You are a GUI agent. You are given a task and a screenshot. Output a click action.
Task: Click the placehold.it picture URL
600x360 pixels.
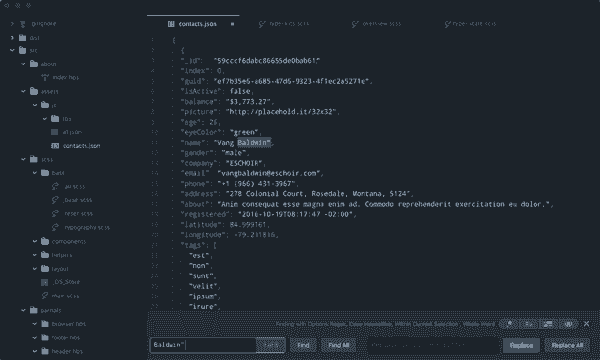281,112
